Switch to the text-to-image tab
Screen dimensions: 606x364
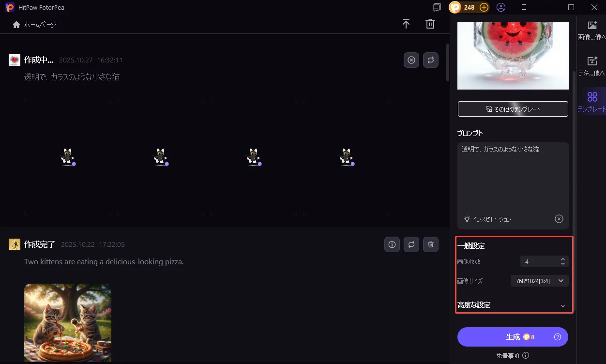(x=592, y=66)
